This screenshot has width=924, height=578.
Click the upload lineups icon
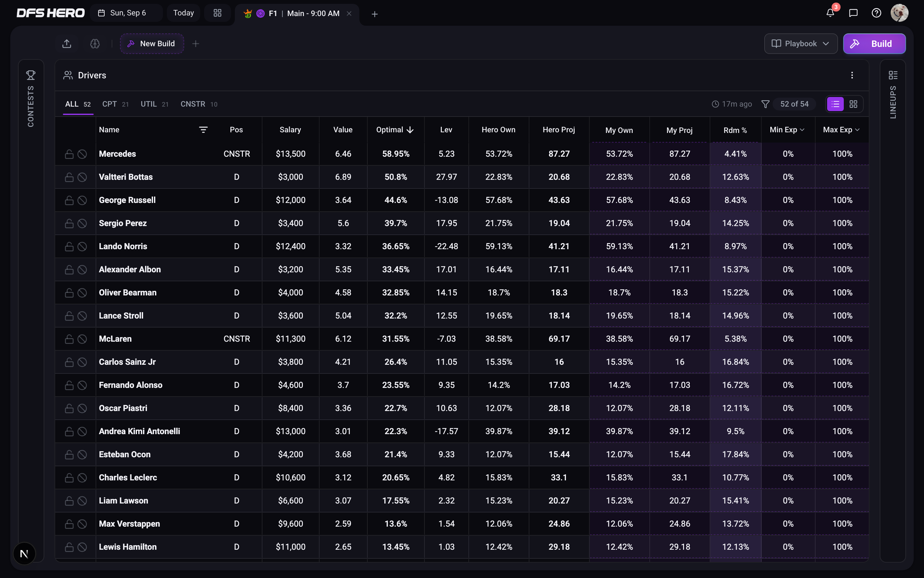[x=67, y=44]
